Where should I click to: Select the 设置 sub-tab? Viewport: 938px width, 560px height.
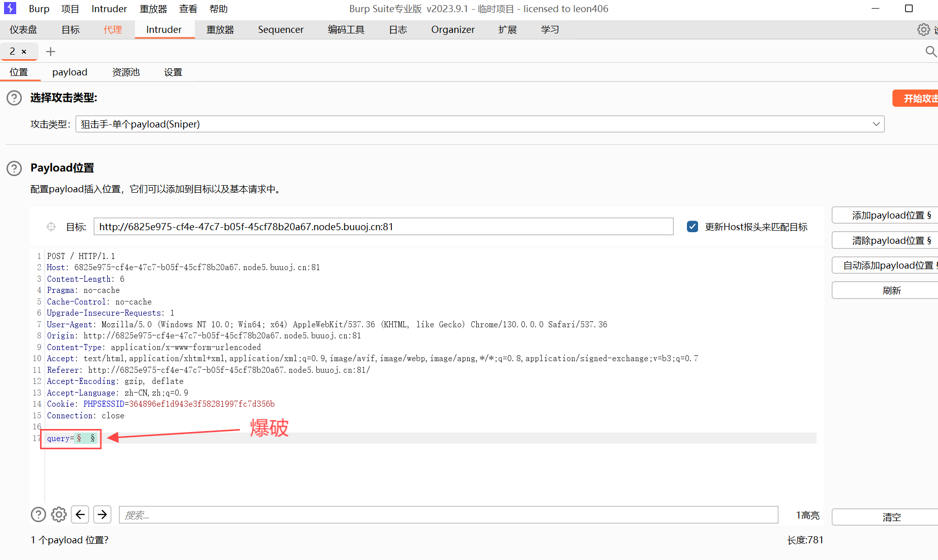coord(173,72)
